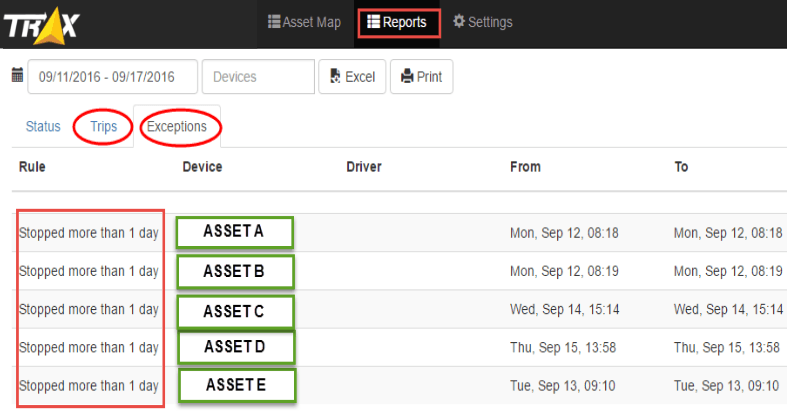The height and width of the screenshot is (418, 787).
Task: Click the Print button
Action: click(x=422, y=77)
